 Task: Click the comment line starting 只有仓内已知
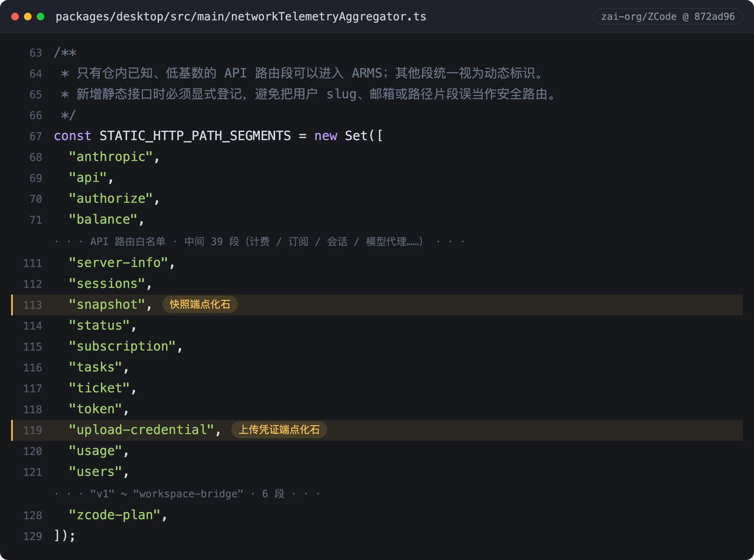tap(303, 73)
